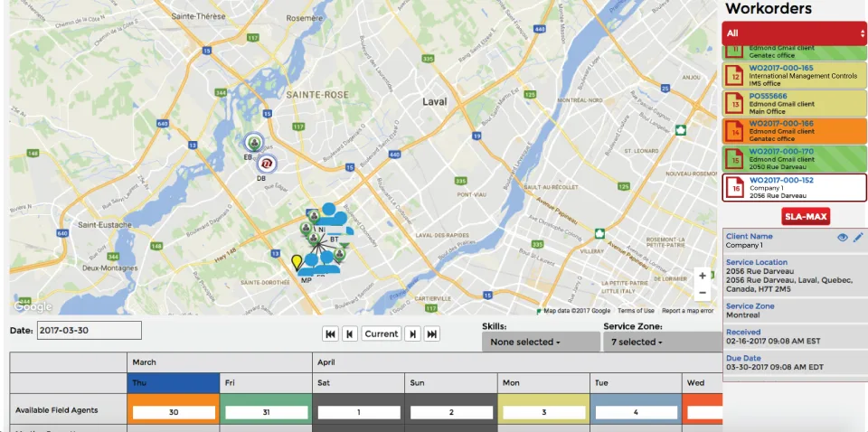The image size is (868, 432).
Task: Open the Service Zone 7 selected dropdown
Action: coord(663,342)
